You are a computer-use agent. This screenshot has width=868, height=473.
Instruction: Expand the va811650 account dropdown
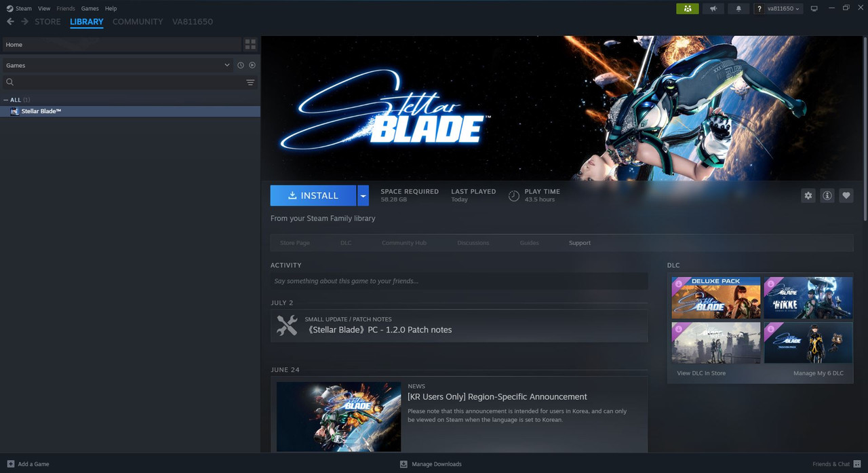(x=784, y=8)
